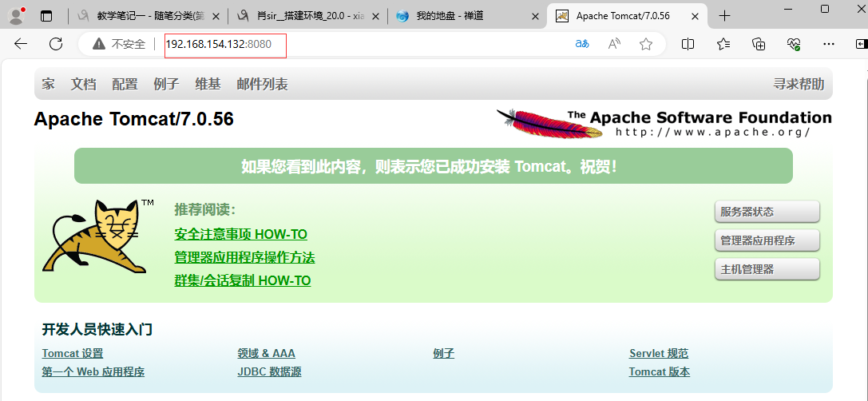Screen dimensions: 868x401
Task: Click the 开发人员快速入门 heading
Action: tap(97, 330)
